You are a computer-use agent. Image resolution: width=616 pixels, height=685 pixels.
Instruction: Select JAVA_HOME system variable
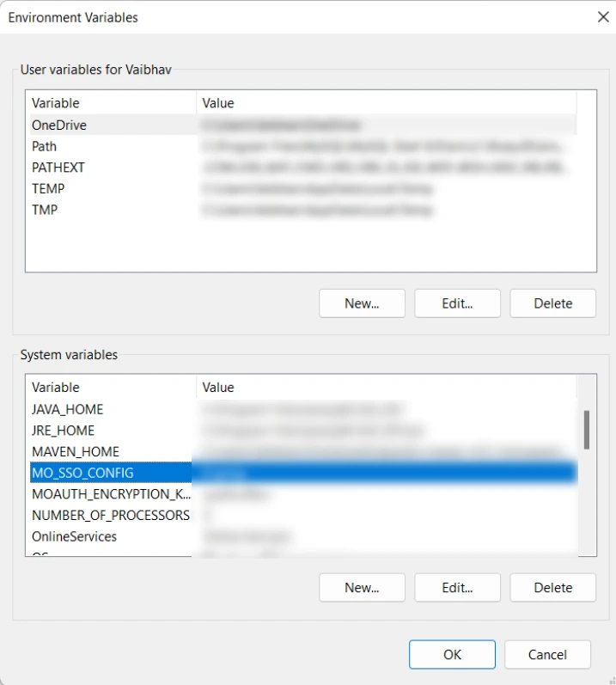pyautogui.click(x=303, y=409)
